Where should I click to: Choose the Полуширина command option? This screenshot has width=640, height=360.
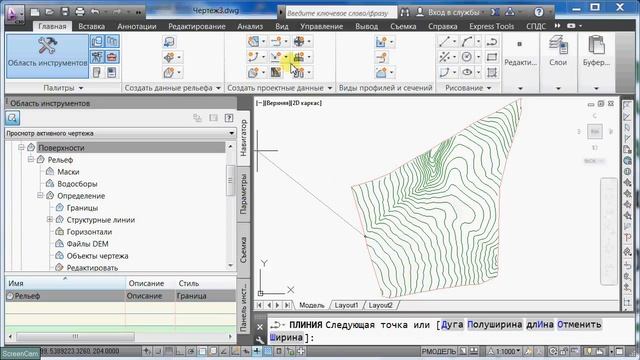[x=495, y=324]
